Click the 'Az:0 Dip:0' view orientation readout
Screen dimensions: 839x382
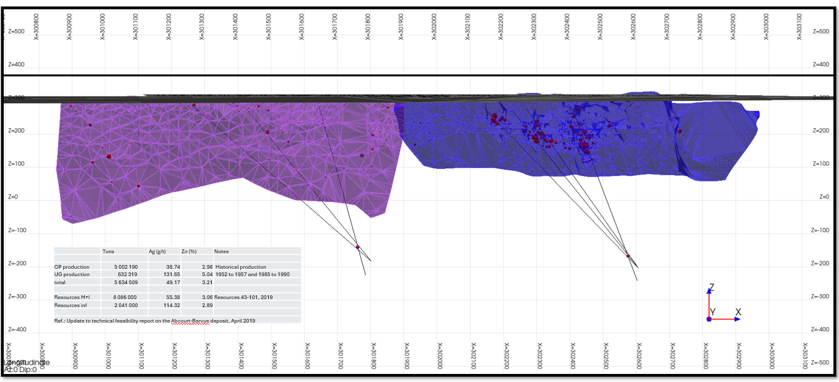pos(19,369)
